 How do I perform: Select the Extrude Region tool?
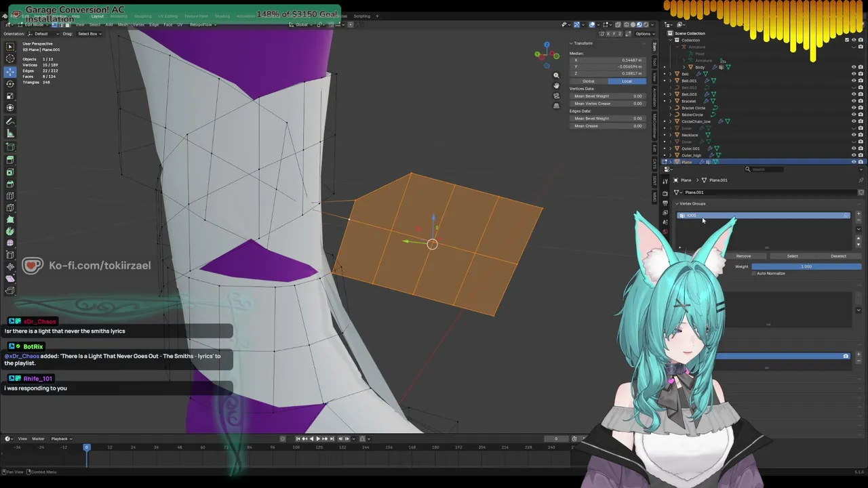pos(10,160)
